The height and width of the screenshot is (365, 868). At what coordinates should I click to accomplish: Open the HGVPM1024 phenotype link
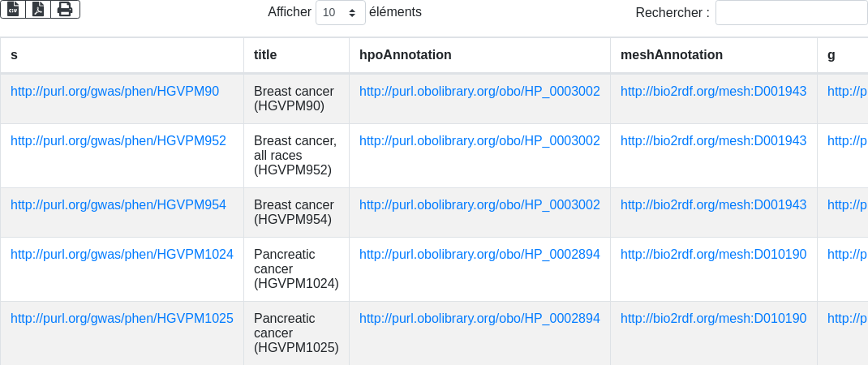pos(122,254)
